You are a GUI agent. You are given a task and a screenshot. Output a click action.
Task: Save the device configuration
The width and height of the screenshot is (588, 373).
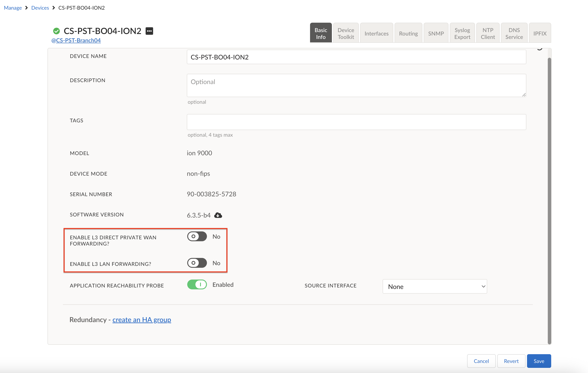tap(539, 361)
